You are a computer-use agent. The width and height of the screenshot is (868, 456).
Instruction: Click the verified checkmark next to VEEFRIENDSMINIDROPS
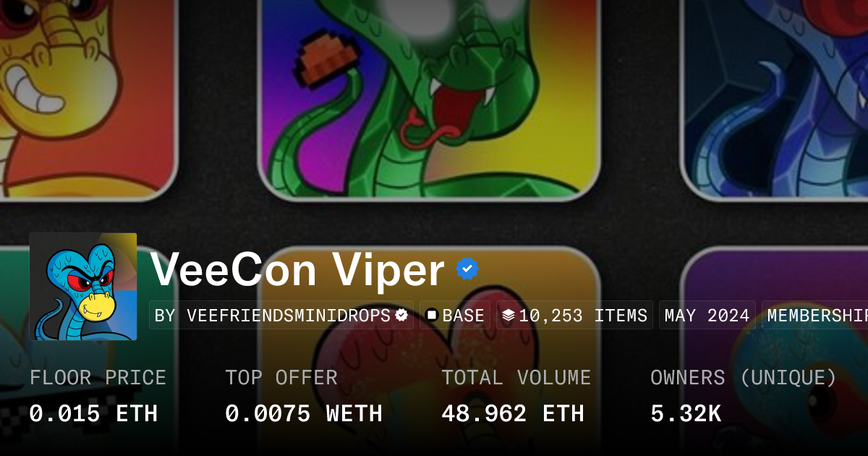[x=401, y=316]
